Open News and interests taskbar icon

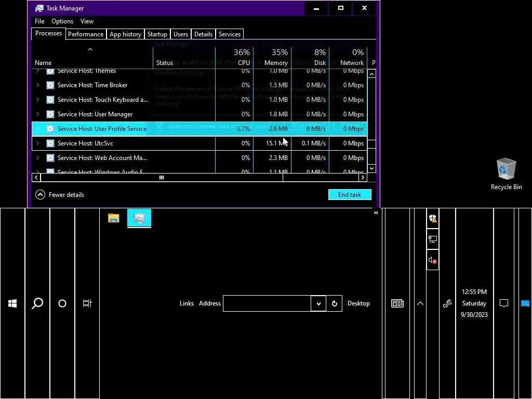tap(397, 303)
